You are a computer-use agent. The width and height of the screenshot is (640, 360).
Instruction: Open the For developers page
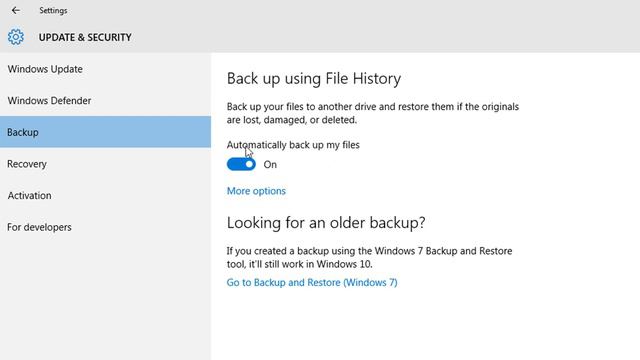(x=105, y=227)
